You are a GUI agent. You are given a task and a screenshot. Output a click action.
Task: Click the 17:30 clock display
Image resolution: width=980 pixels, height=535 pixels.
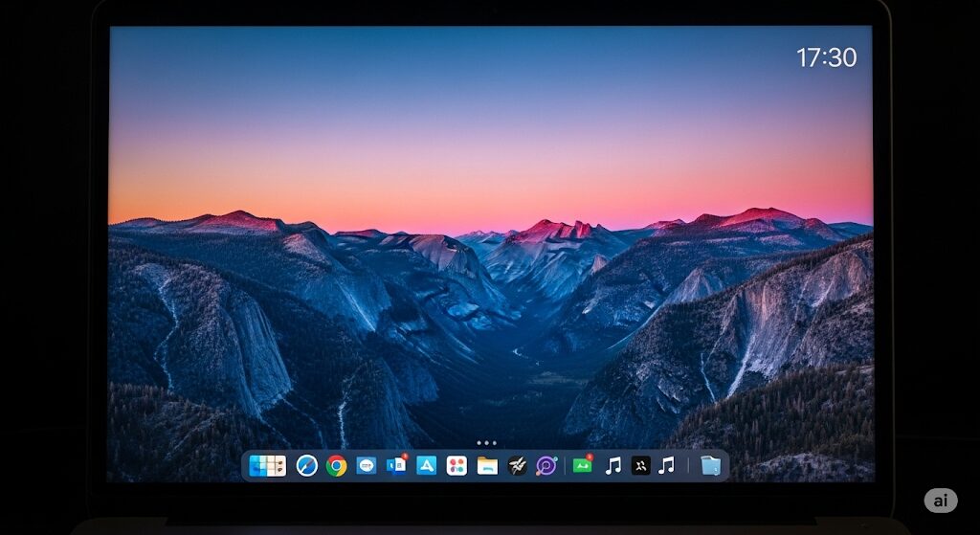pyautogui.click(x=826, y=57)
